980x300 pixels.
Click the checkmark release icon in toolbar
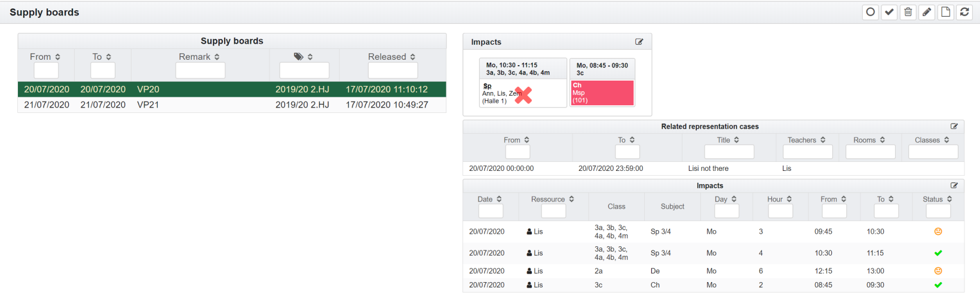[889, 12]
